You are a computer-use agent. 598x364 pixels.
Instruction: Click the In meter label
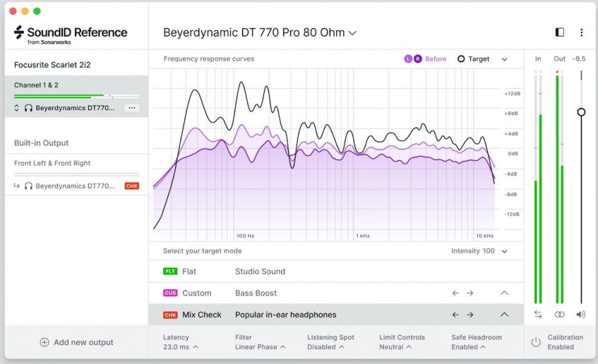click(x=538, y=58)
